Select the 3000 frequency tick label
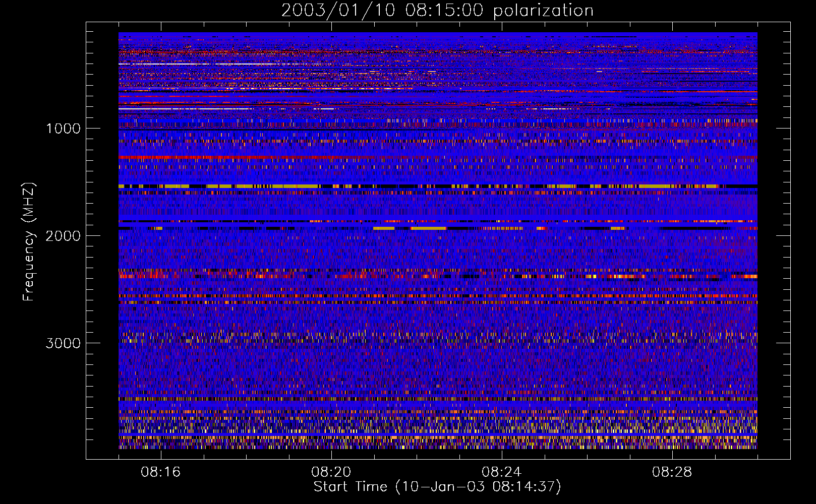 (x=63, y=343)
